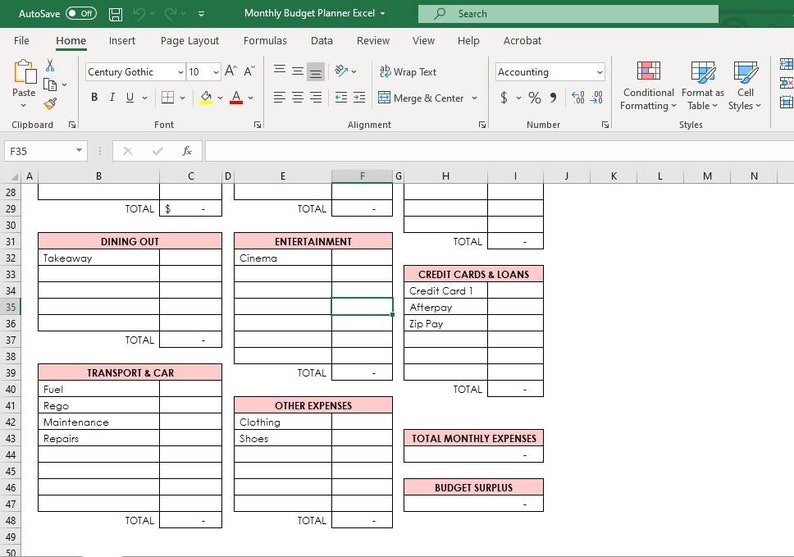Click Increase Decimal icon
794x557 pixels.
578,97
